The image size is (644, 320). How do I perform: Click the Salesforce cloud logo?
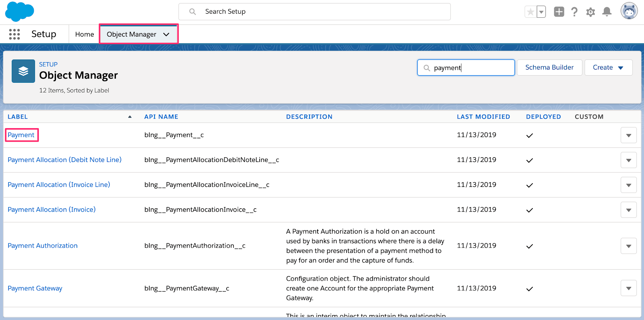(19, 12)
